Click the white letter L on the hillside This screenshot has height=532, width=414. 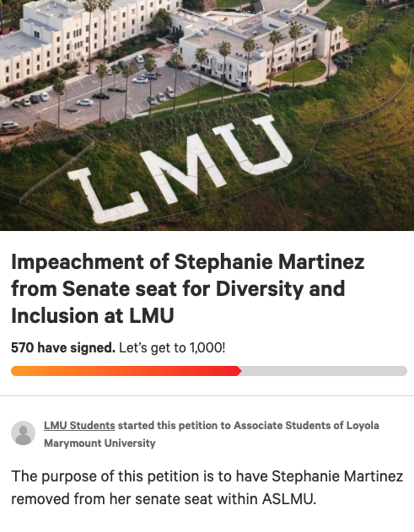(x=105, y=196)
